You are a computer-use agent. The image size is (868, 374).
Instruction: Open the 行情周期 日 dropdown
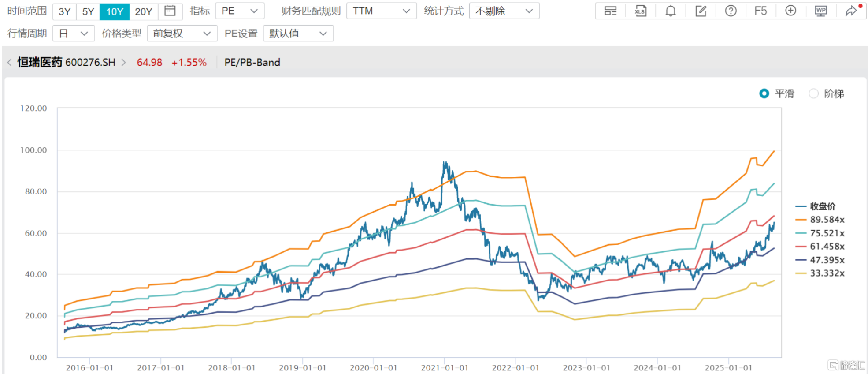coord(74,34)
